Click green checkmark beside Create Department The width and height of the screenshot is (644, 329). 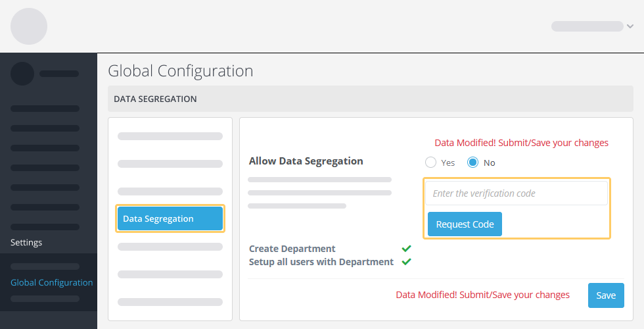407,249
